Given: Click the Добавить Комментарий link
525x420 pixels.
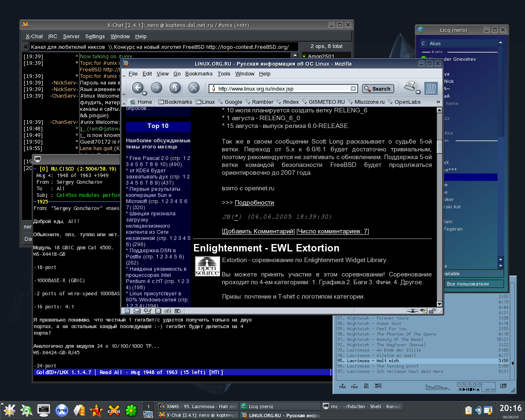Looking at the screenshot, I should tap(258, 231).
